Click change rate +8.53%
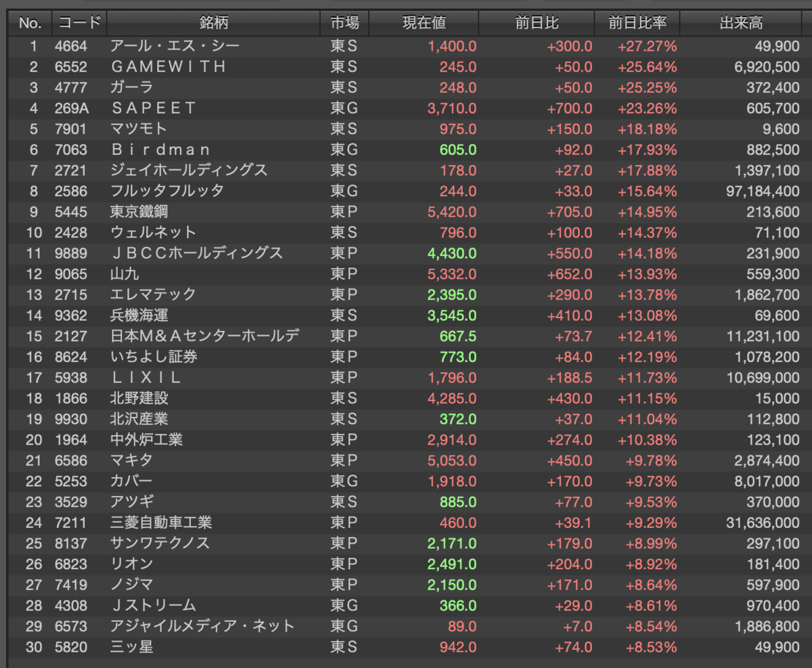The width and height of the screenshot is (812, 668). [x=650, y=647]
